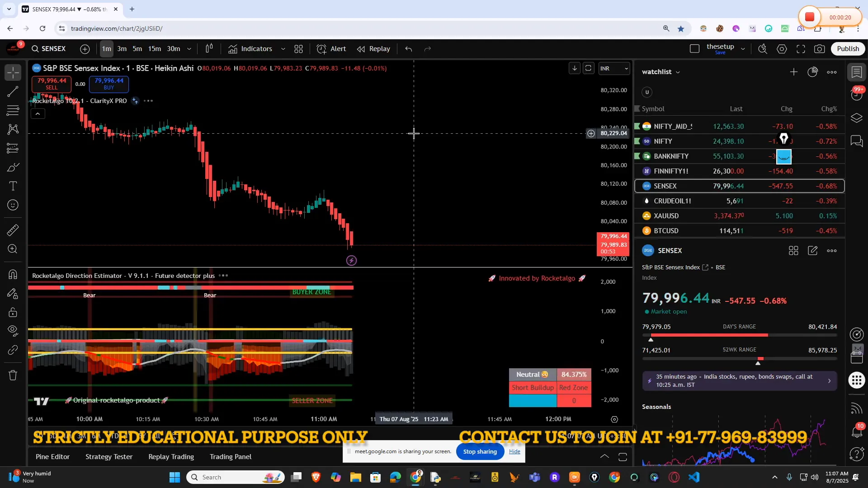This screenshot has height=488, width=868.
Task: Switch to the 3m timeframe
Action: [x=122, y=49]
